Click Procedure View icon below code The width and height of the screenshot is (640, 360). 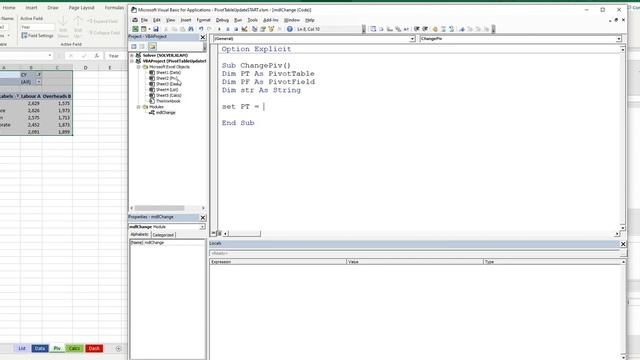(213, 233)
